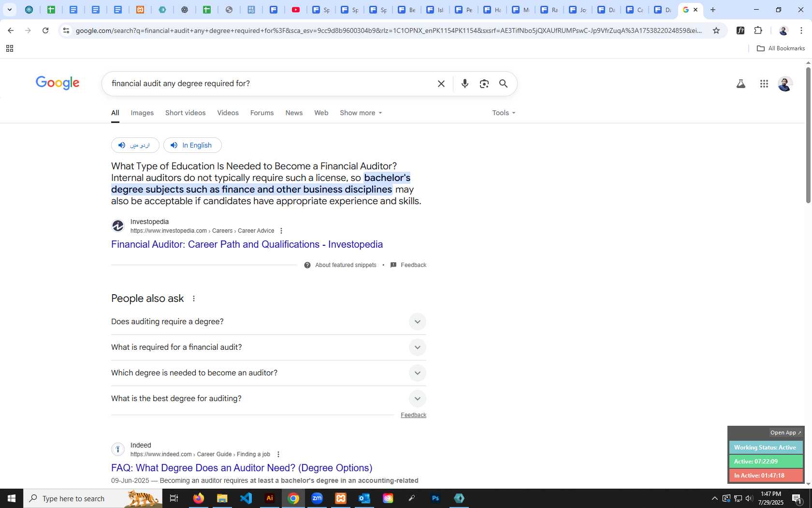Open Visual Studio Code from taskbar
812x508 pixels.
click(x=246, y=498)
